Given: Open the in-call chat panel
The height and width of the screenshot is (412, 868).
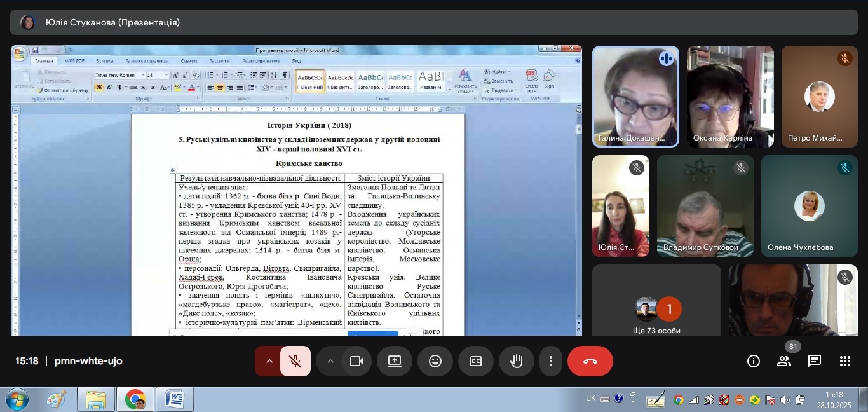Looking at the screenshot, I should [x=814, y=361].
